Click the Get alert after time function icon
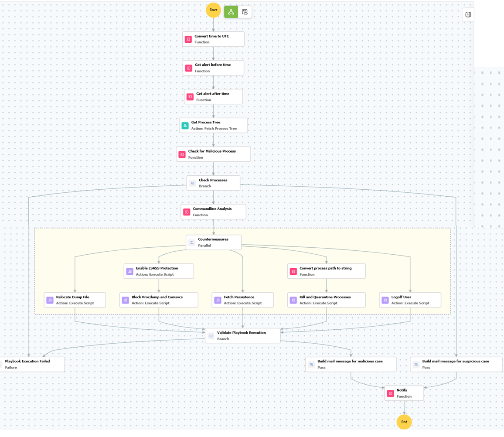 tap(190, 97)
